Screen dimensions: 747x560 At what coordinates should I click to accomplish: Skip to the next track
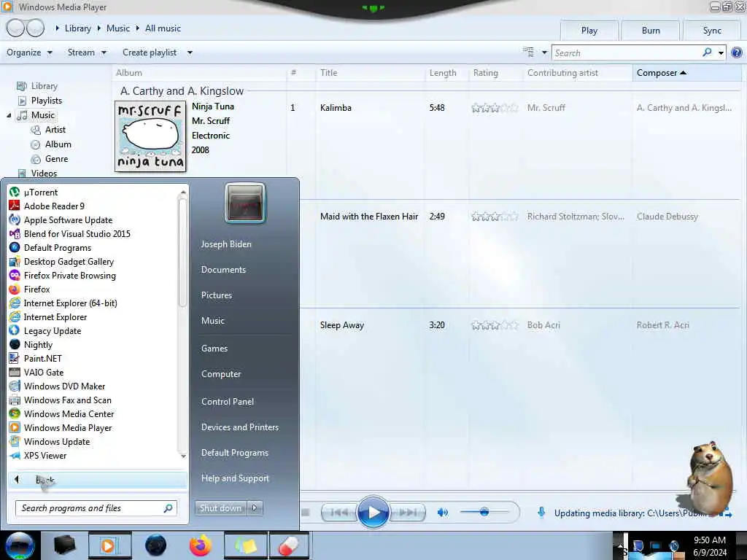pos(408,513)
